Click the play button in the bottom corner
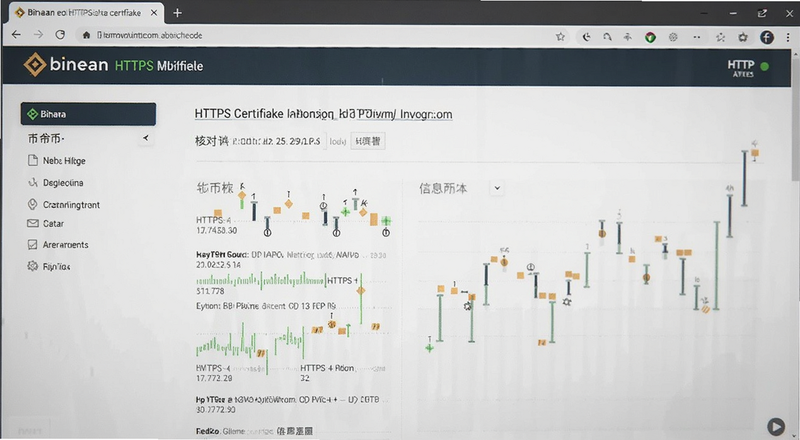This screenshot has height=440, width=800. click(776, 427)
